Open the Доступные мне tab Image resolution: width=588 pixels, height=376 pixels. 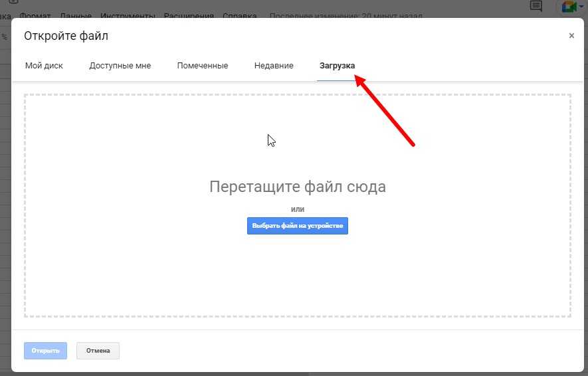click(x=120, y=66)
